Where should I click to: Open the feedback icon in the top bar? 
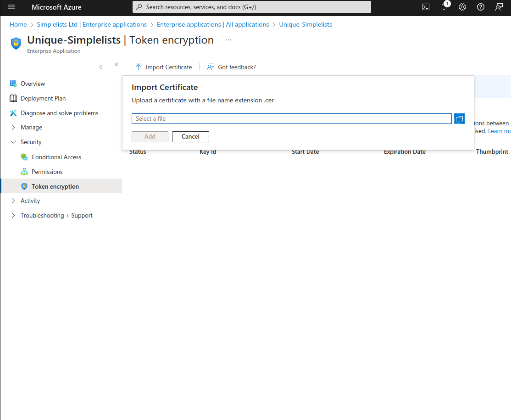499,7
